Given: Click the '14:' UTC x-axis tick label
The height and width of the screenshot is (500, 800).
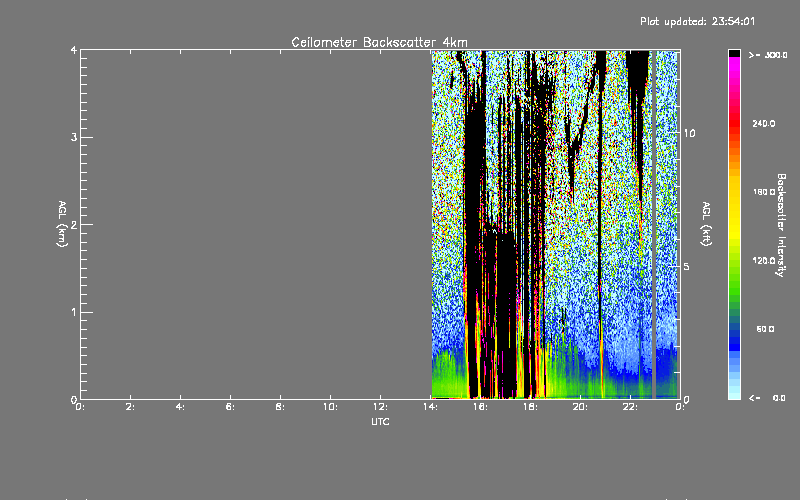Looking at the screenshot, I should [430, 407].
